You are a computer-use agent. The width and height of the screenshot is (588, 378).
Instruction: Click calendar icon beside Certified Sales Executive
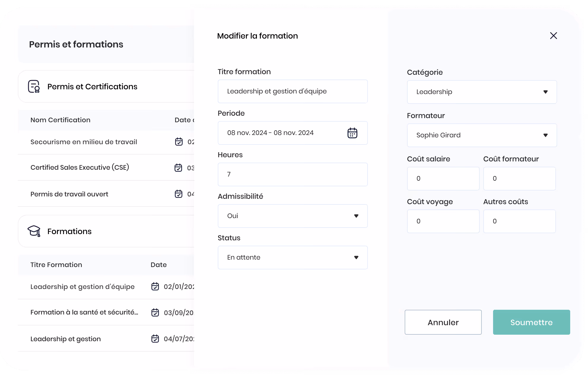[x=178, y=168]
